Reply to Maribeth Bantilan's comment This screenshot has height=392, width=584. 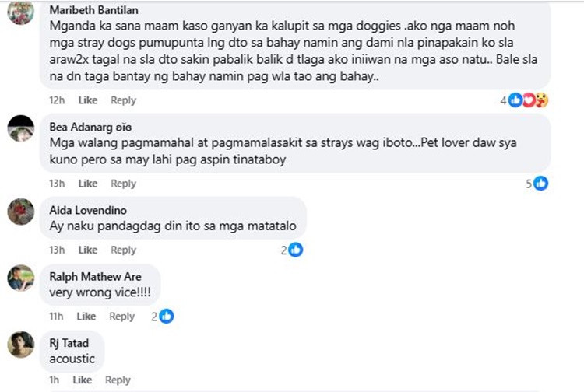point(123,100)
